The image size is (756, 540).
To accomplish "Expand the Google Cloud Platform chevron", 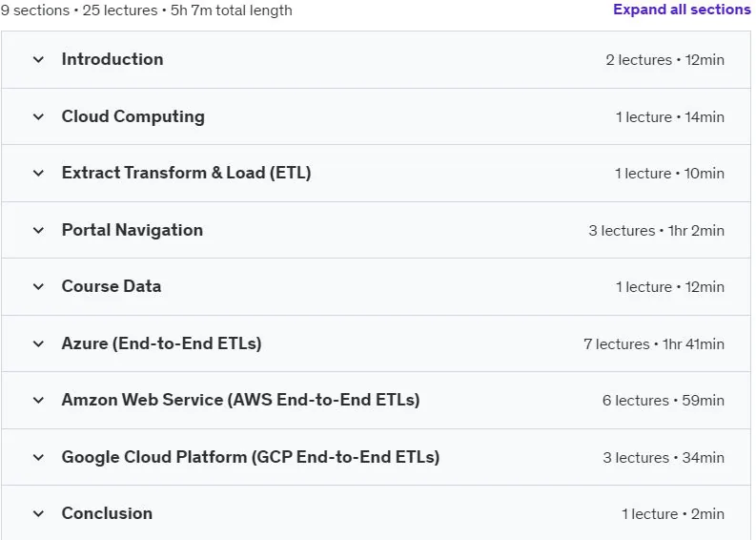I will click(x=38, y=457).
